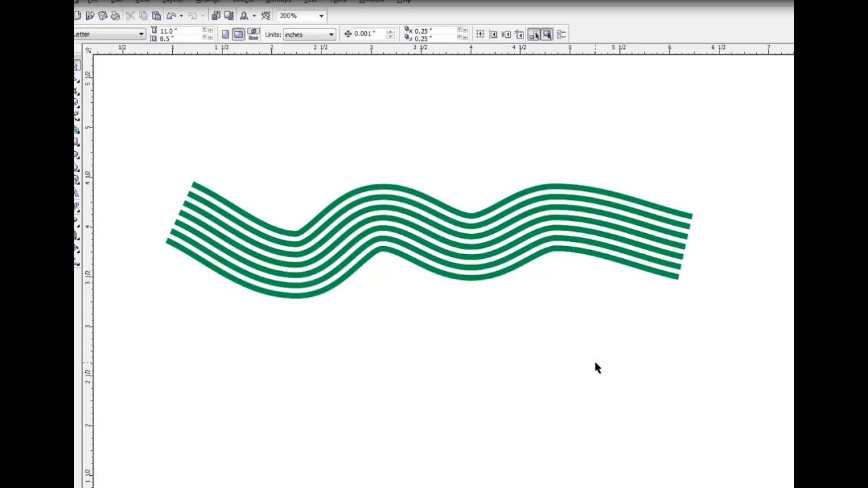868x488 pixels.
Task: Click the duplicate distance x field 0.25
Action: point(435,31)
